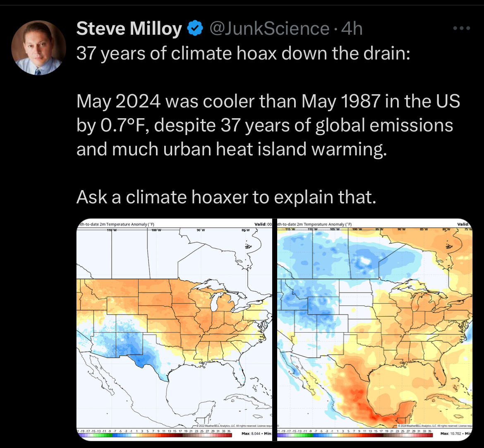Viewport: 484px width, 448px height.
Task: Click the blue verified checkmark badge
Action: 195,29
